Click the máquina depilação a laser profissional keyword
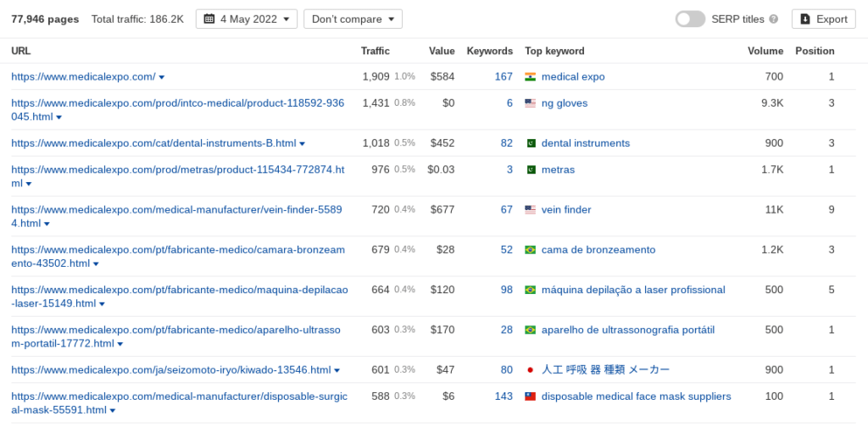 coord(633,290)
